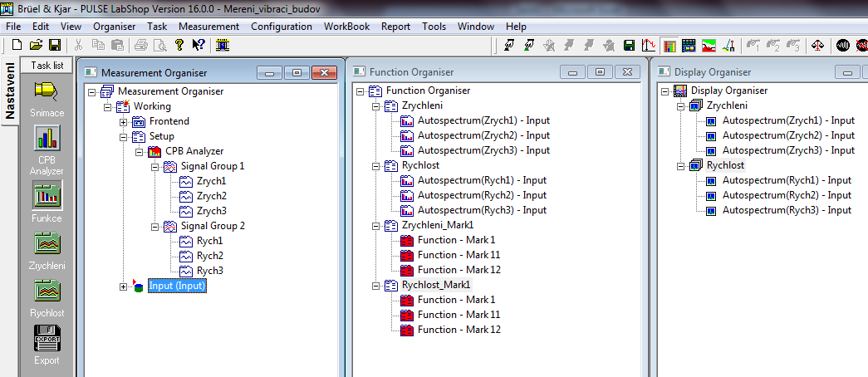Click the colored bar chart toolbar icon

669,46
